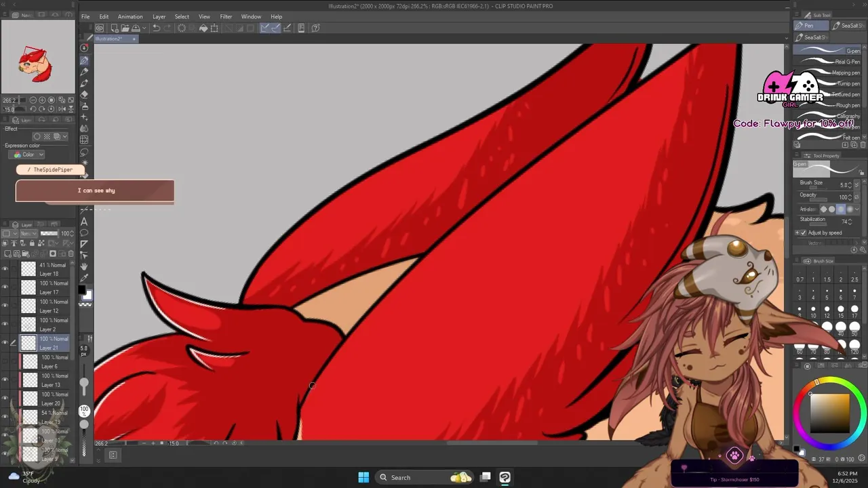Image resolution: width=868 pixels, height=488 pixels.
Task: Open the Filter menu
Action: (x=226, y=16)
